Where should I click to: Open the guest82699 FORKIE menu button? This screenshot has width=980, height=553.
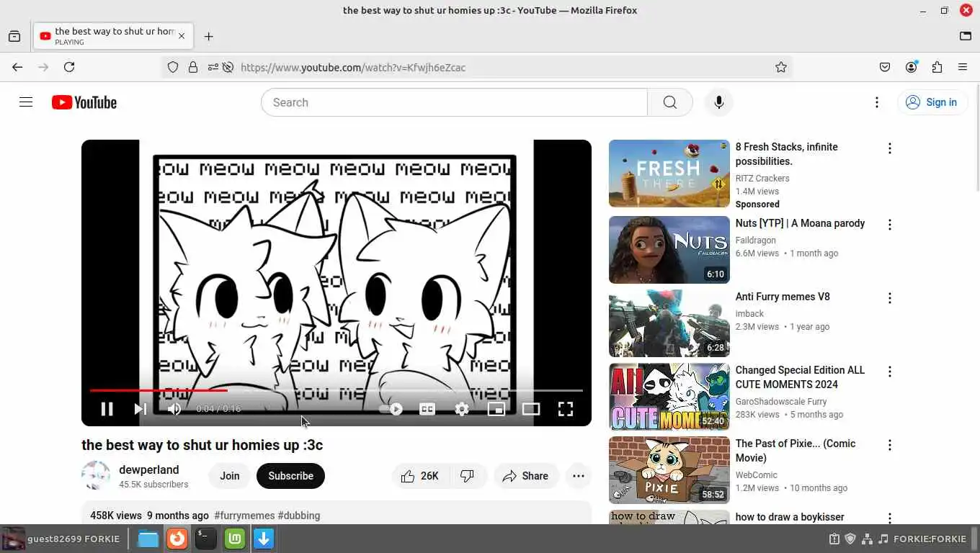tap(61, 539)
